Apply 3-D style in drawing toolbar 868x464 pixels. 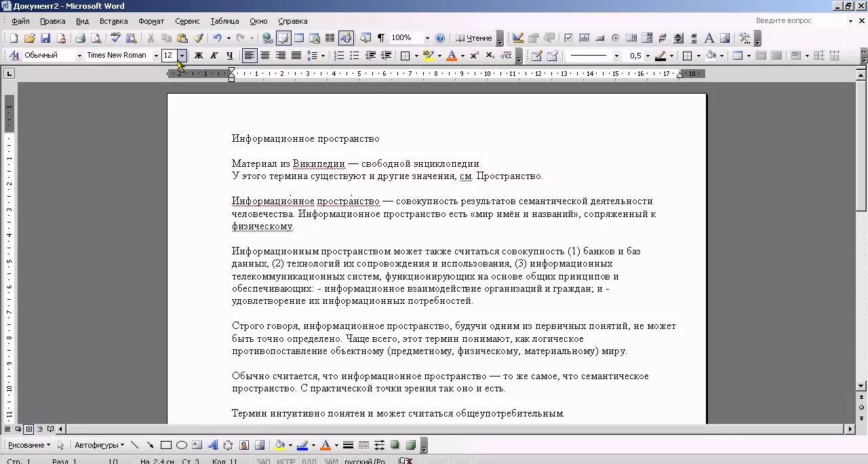(410, 445)
